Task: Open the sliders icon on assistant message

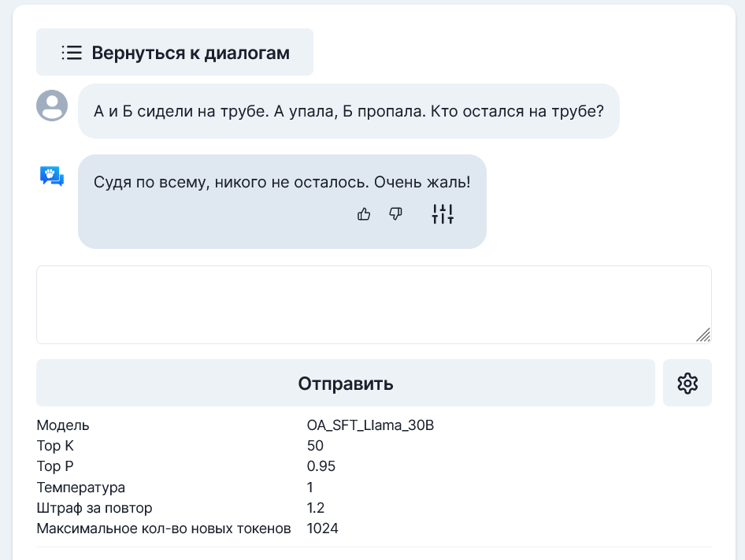Action: 443,213
